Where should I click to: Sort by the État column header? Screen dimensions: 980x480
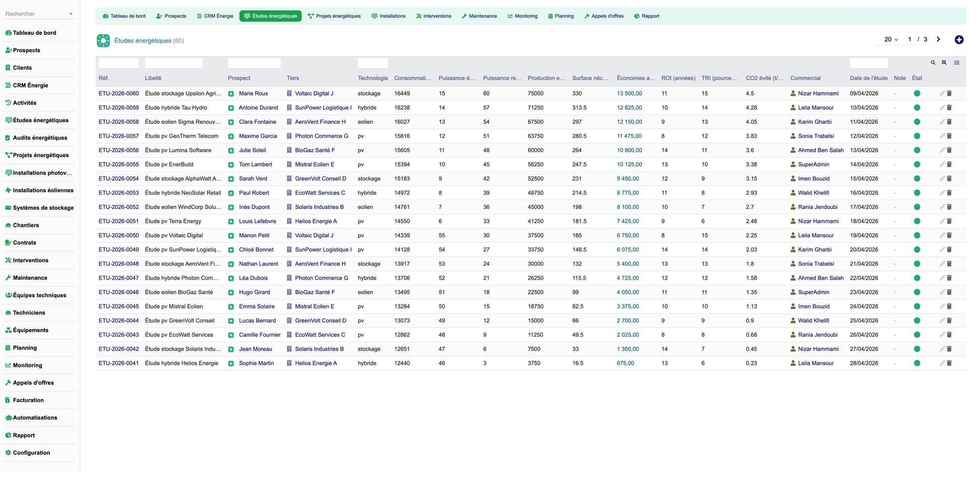(917, 78)
